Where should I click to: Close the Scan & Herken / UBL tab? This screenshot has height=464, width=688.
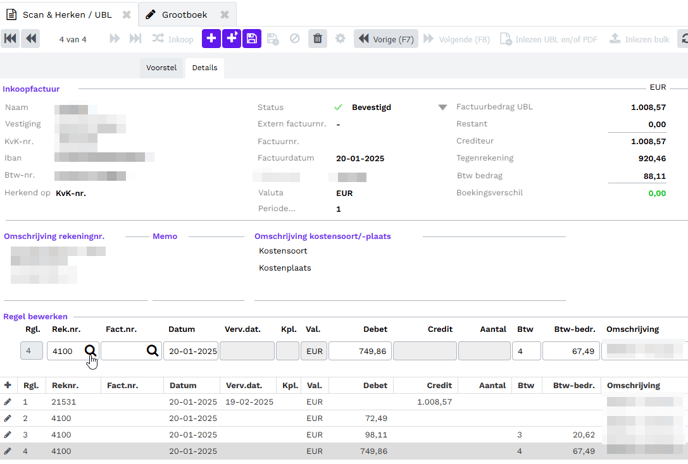click(x=126, y=14)
